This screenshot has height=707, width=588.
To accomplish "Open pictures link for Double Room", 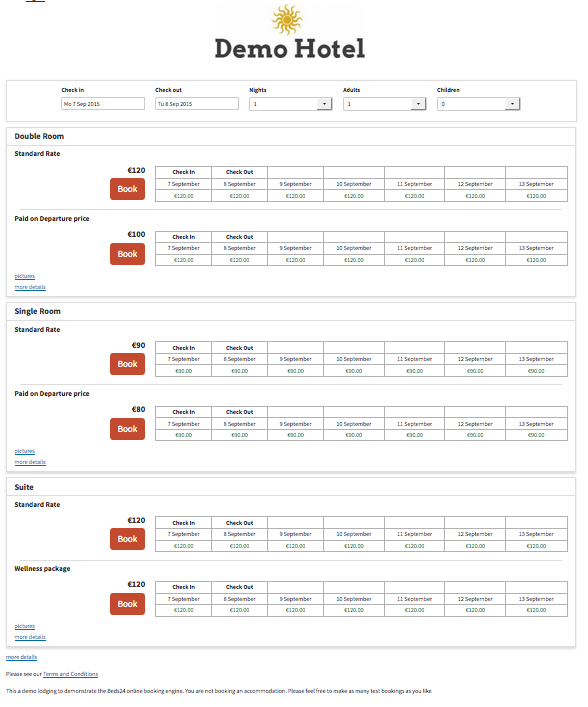I will point(24,276).
